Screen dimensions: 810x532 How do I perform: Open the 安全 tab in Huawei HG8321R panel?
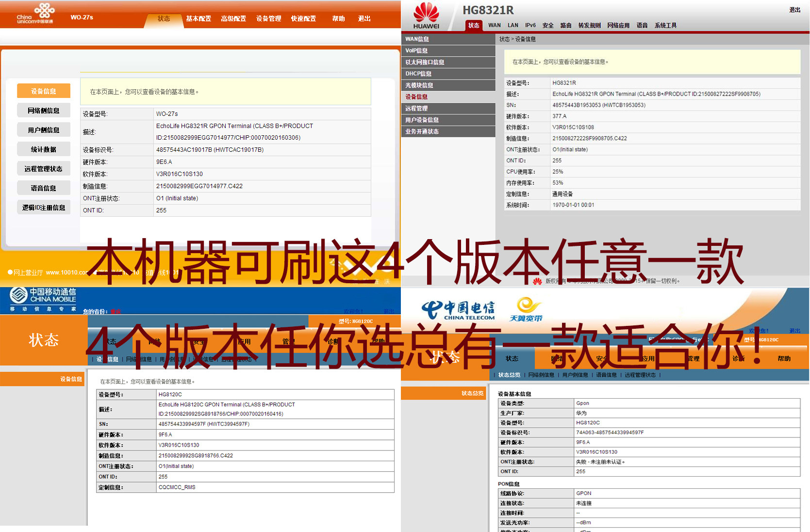[x=548, y=25]
